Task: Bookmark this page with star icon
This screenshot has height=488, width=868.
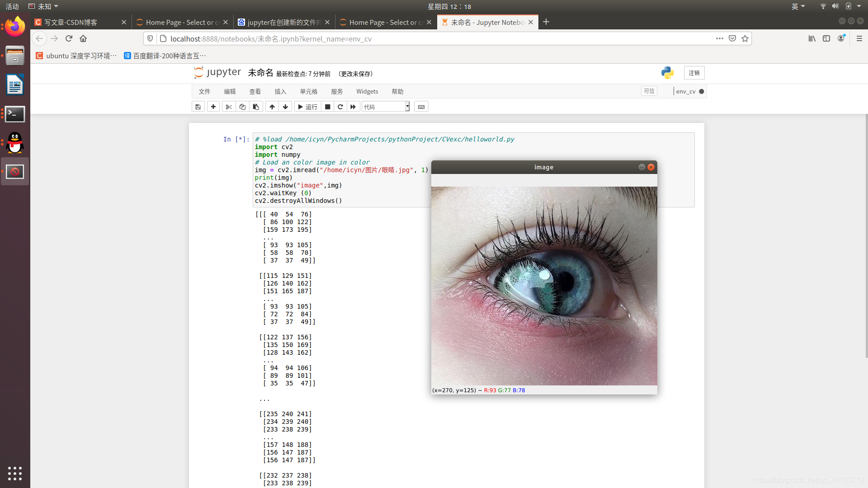Action: click(745, 39)
